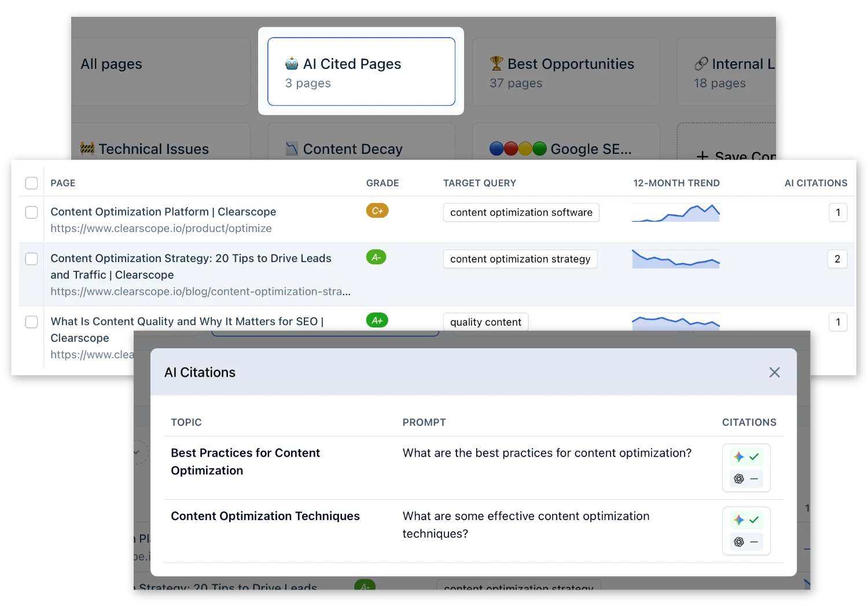Select the All pages filter card
The width and height of the screenshot is (868, 615).
click(161, 72)
